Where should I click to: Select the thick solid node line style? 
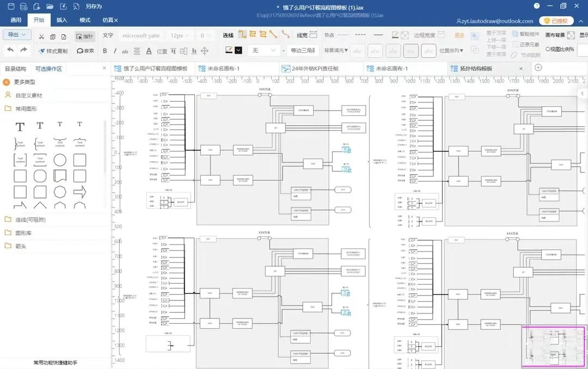click(x=378, y=35)
